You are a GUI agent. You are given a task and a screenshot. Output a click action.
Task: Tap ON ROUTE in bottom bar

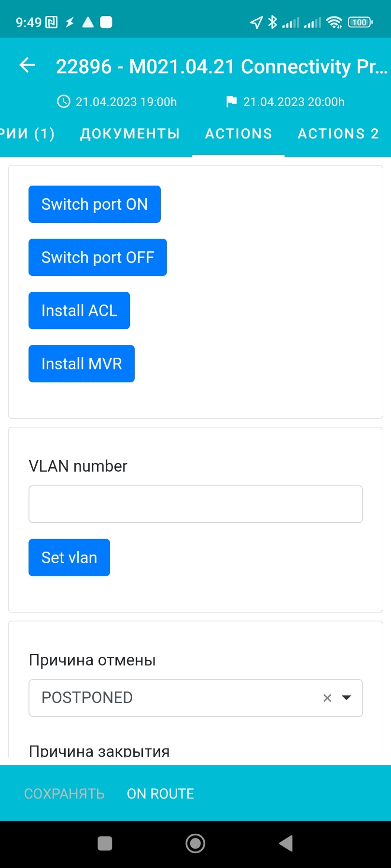[x=160, y=794]
